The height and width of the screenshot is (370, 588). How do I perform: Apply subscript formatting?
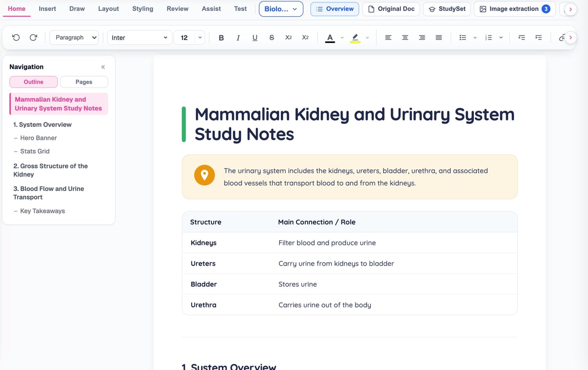(289, 38)
